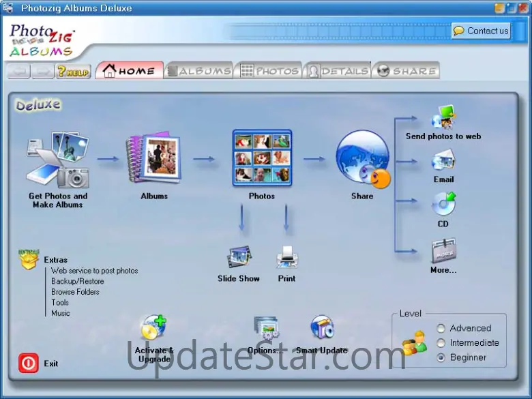Switch to the Home tab
Screen dimensions: 532x399
coord(130,70)
